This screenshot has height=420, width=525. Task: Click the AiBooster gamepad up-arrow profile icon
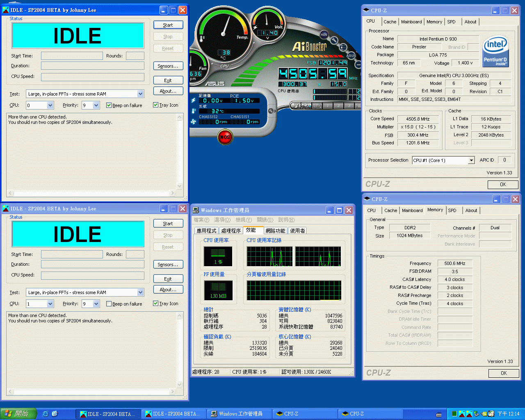(306, 106)
